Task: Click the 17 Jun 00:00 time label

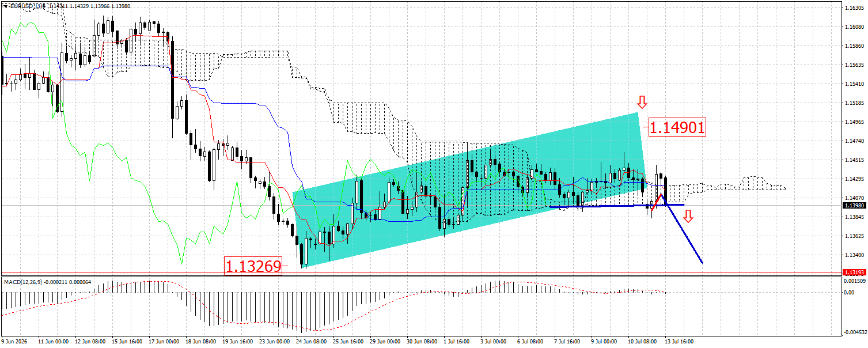Action: point(164,341)
